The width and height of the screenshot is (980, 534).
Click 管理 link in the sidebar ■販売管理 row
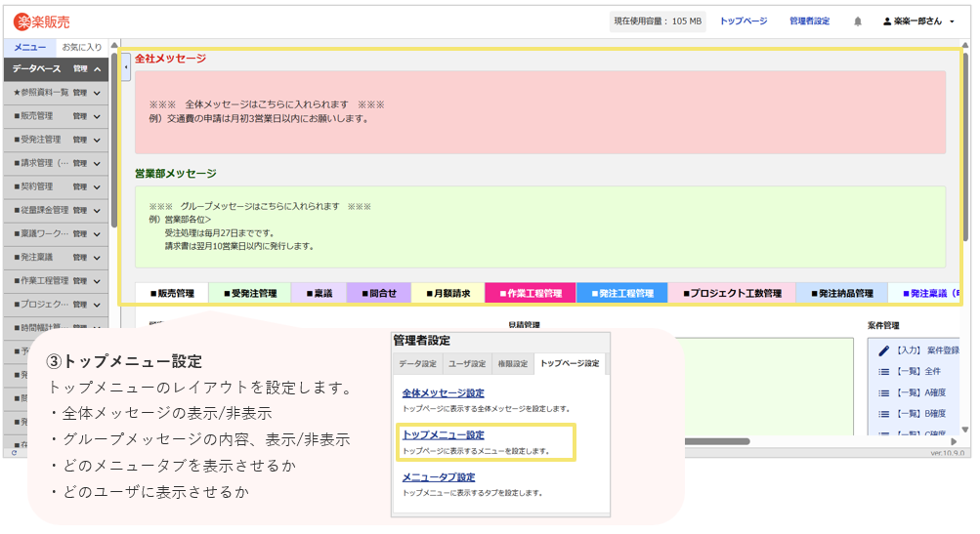[80, 117]
